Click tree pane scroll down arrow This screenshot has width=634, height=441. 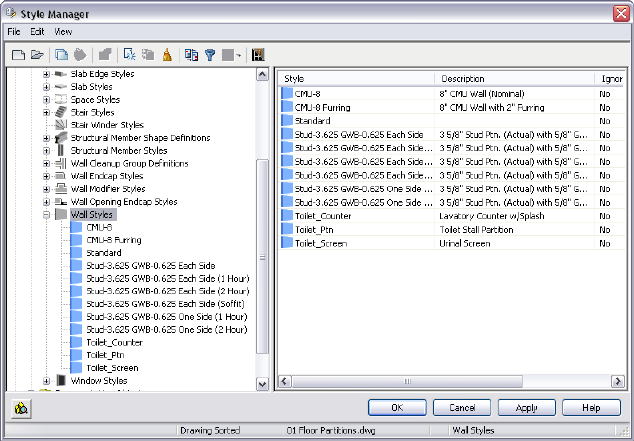pos(262,384)
